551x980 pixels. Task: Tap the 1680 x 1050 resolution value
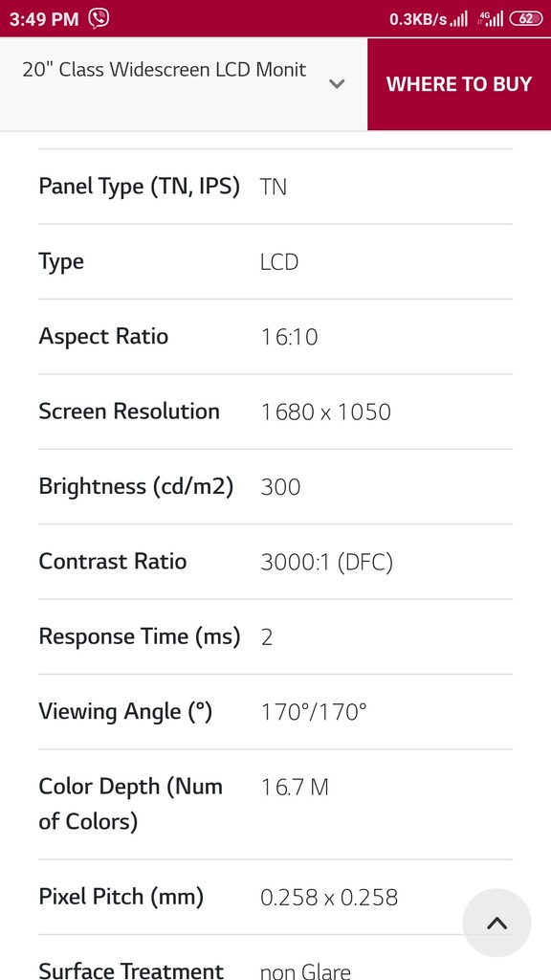click(x=326, y=412)
